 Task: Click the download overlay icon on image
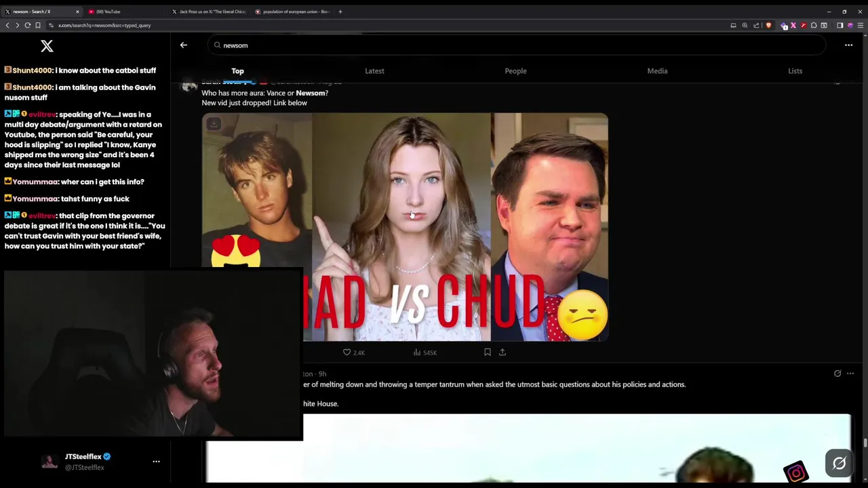coord(214,124)
